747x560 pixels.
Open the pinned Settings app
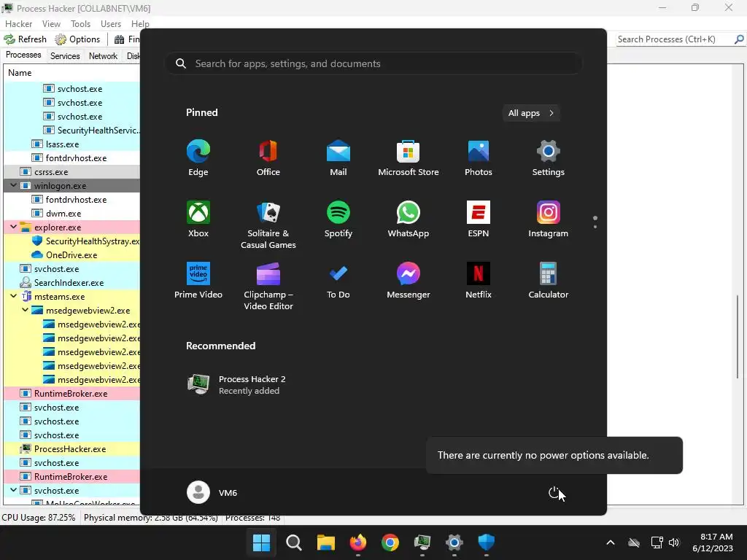(x=549, y=158)
